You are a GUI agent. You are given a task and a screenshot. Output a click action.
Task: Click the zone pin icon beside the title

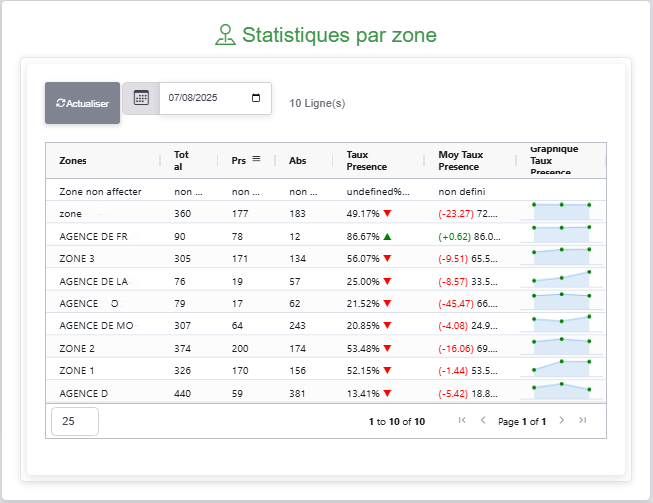point(225,35)
